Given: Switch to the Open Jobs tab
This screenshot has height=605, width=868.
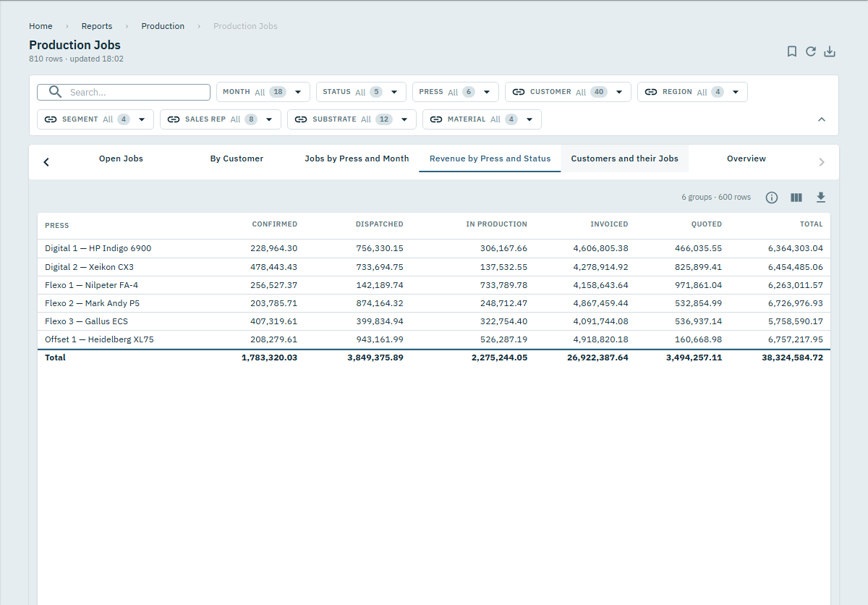Looking at the screenshot, I should coord(121,158).
